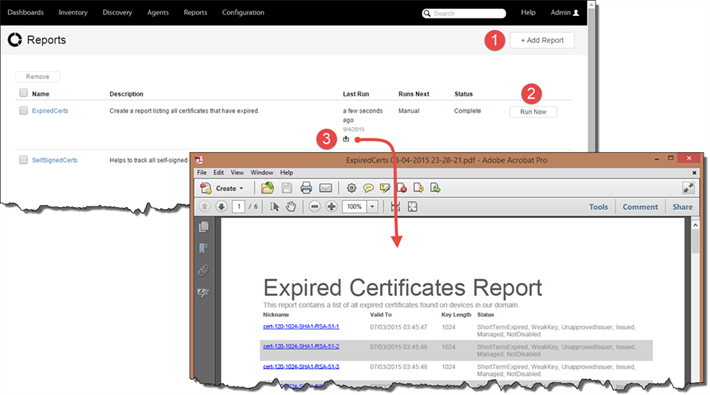Click the email envelope icon in Acrobat
The width and height of the screenshot is (710, 395).
point(326,188)
